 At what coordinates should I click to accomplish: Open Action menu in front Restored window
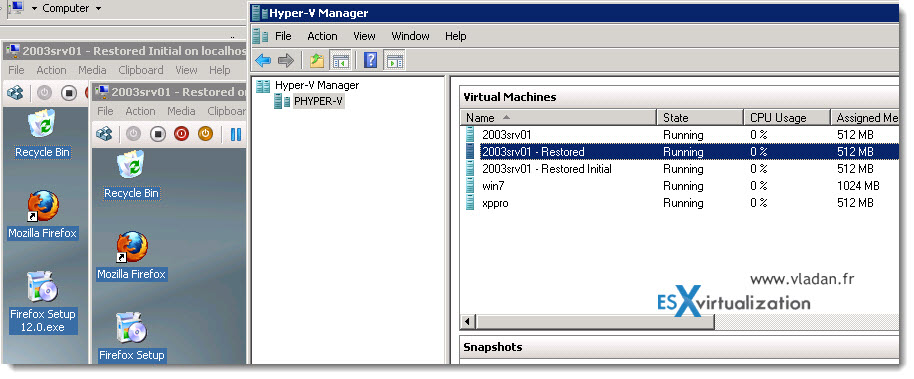pyautogui.click(x=140, y=111)
